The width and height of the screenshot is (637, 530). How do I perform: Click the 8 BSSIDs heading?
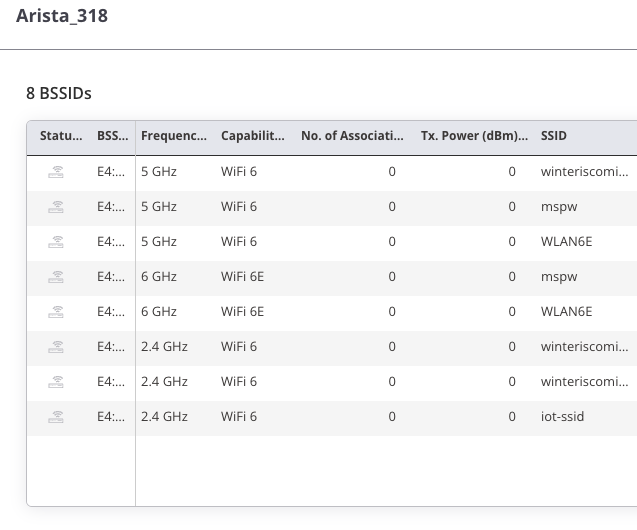tap(59, 93)
